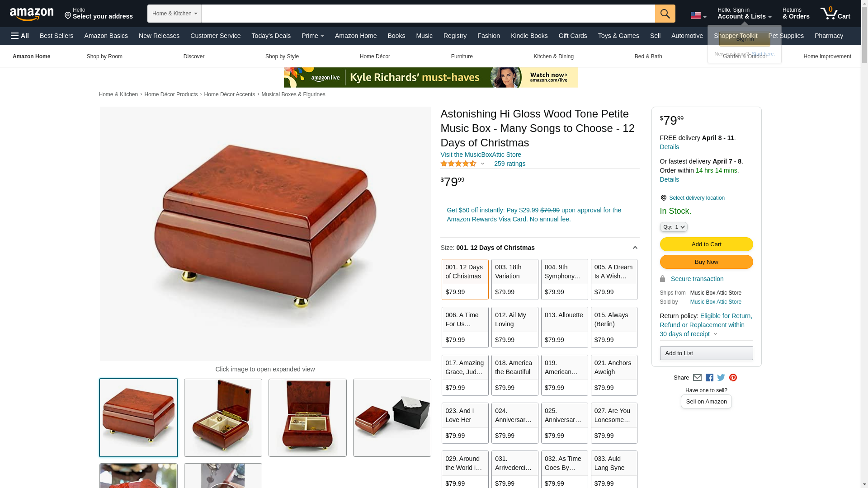Choose the US flag language selector
The width and height of the screenshot is (868, 488).
pyautogui.click(x=698, y=15)
